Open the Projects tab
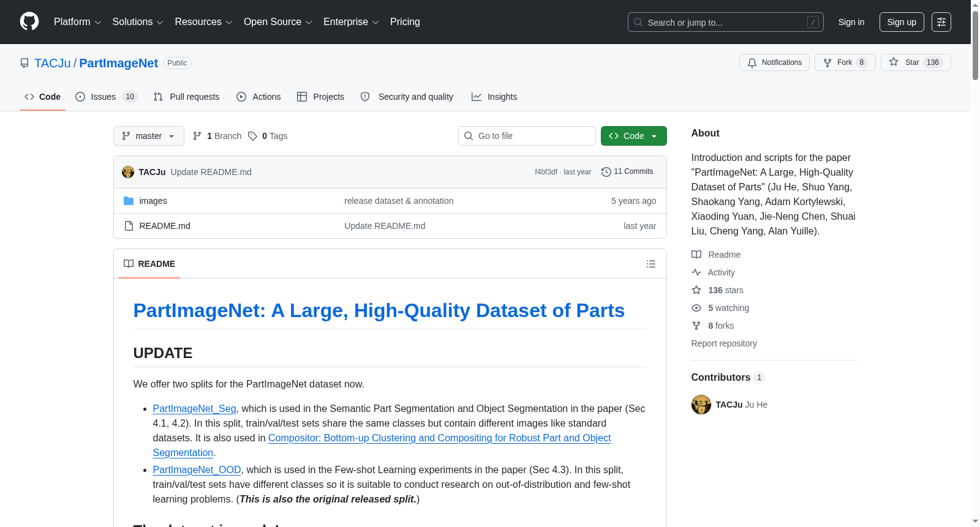980x527 pixels. pos(320,97)
